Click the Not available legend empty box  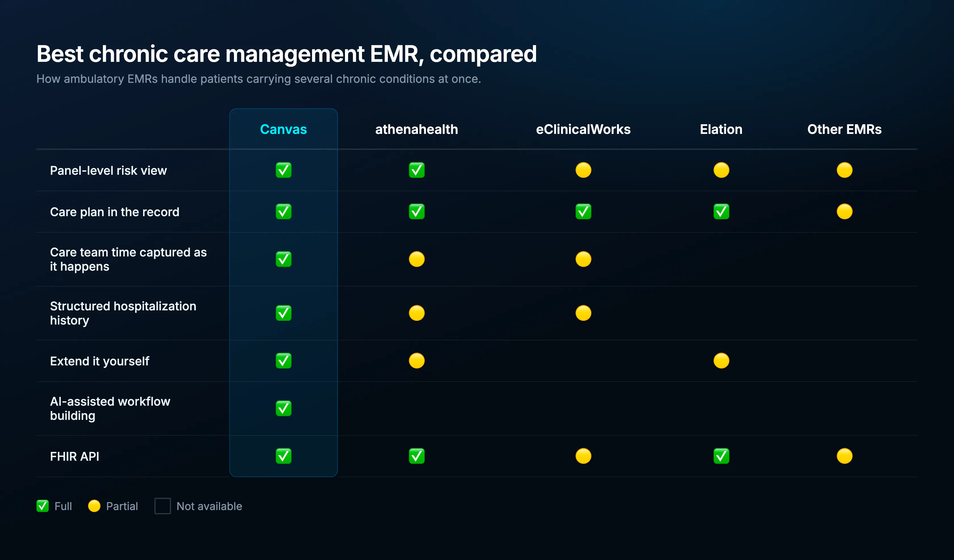(x=163, y=506)
